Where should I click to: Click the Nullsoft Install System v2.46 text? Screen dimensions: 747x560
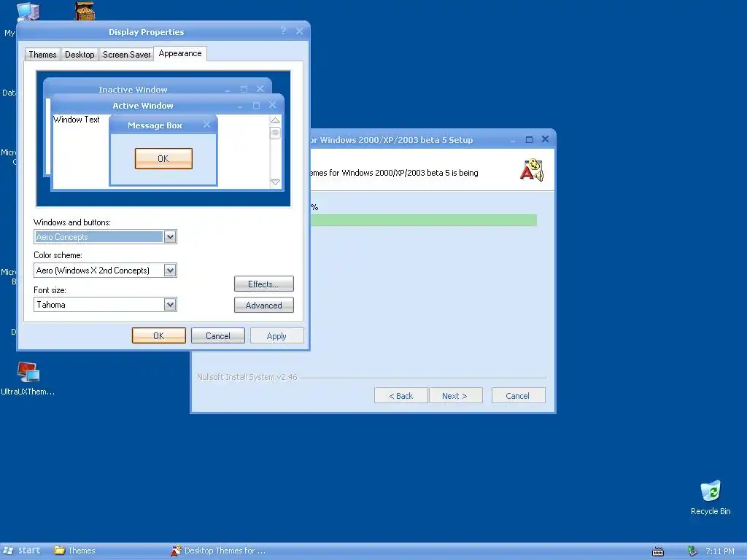(247, 377)
